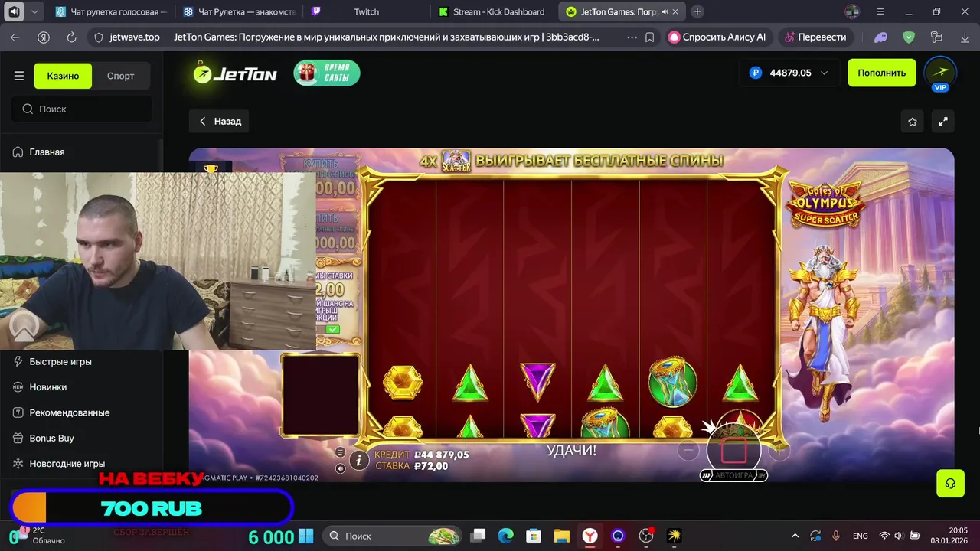The height and width of the screenshot is (551, 980).
Task: Bookmark the page with bookmark icon
Action: pos(649,37)
